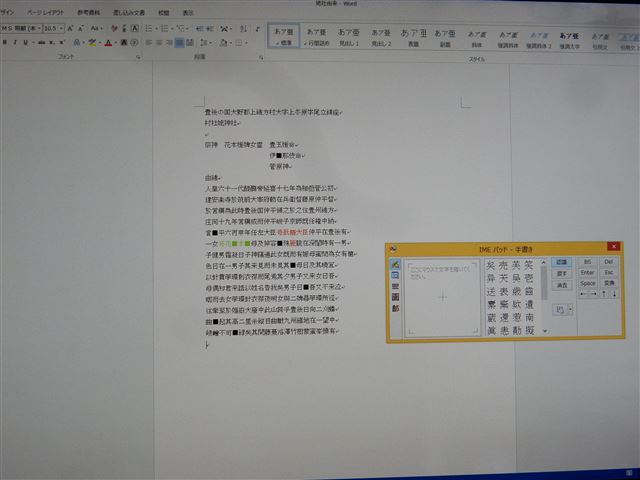
Task: Toggle Underline formatting button
Action: click(25, 42)
